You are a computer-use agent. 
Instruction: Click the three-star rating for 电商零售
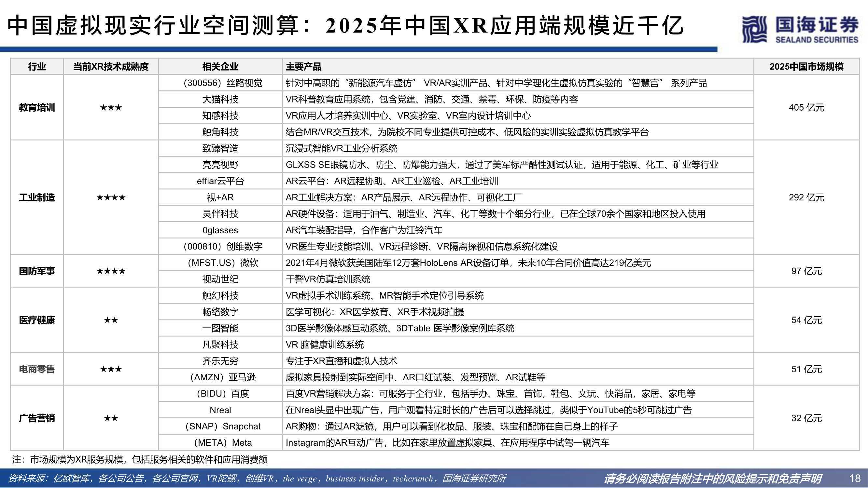click(x=111, y=369)
